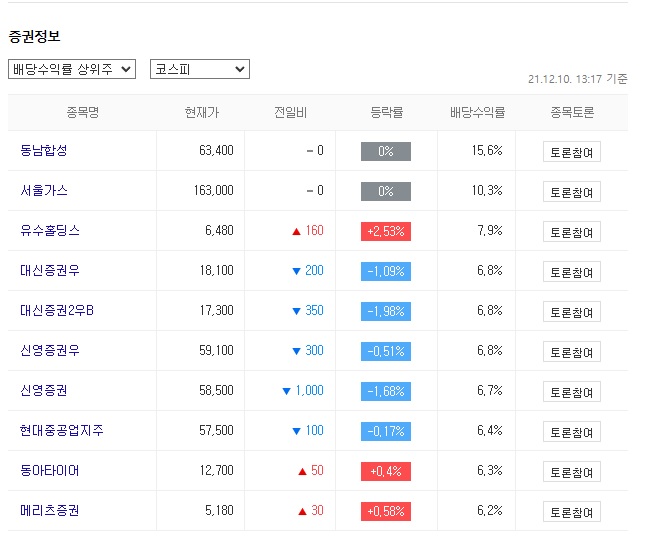The width and height of the screenshot is (647, 538).
Task: Click the 10.3% dividend yield value
Action: [487, 191]
